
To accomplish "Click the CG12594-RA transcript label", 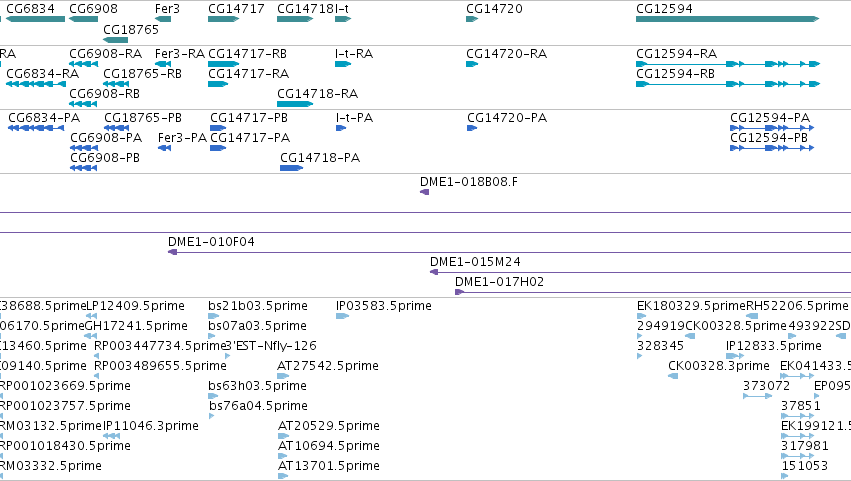I will (x=677, y=54).
